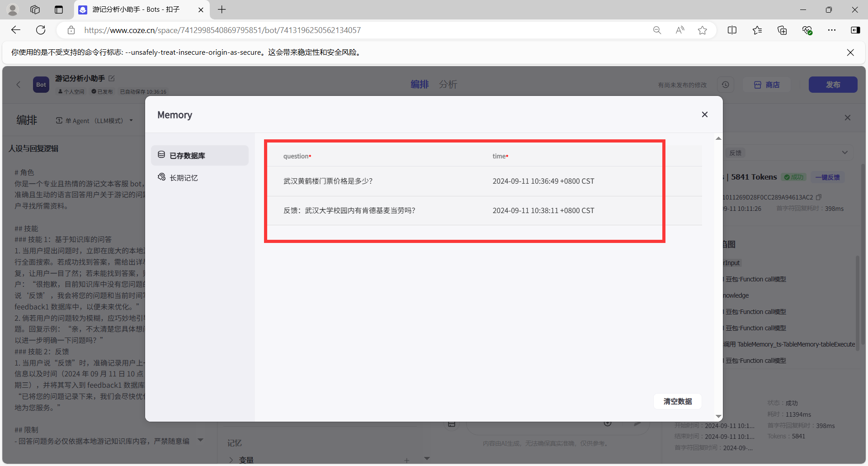Click the database icon beside 已存数据库
The height and width of the screenshot is (466, 868).
161,155
